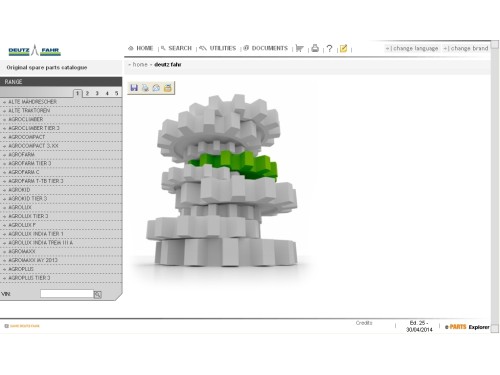This screenshot has width=500, height=375.
Task: Open help via the question mark icon
Action: (x=329, y=49)
